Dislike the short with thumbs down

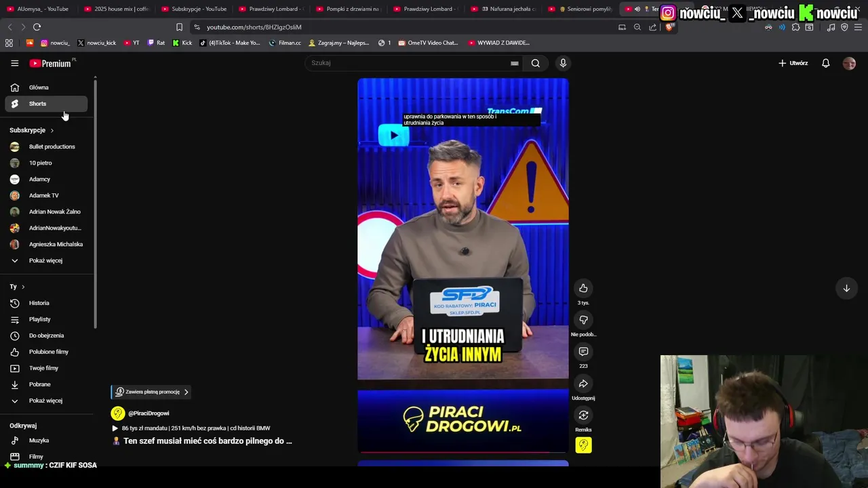click(x=583, y=320)
